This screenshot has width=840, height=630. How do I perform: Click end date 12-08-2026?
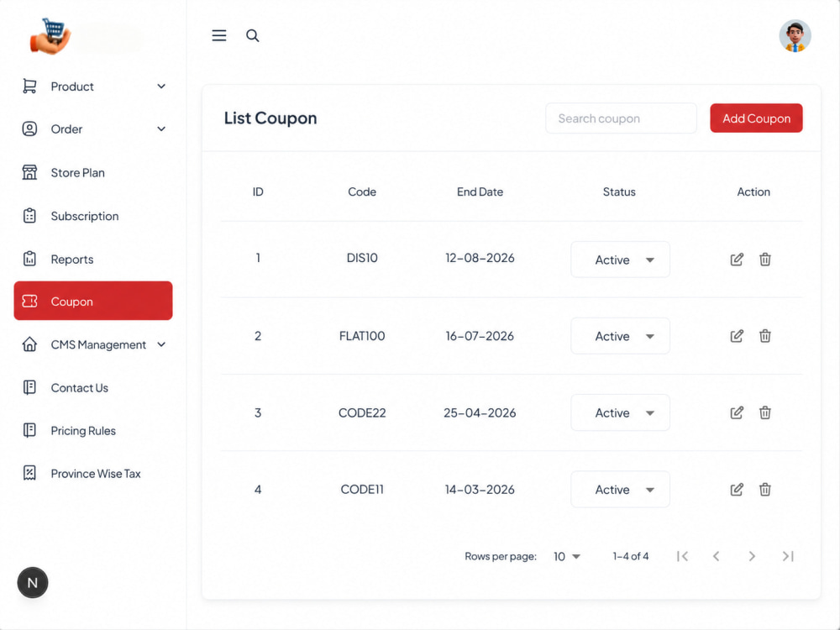click(x=480, y=258)
